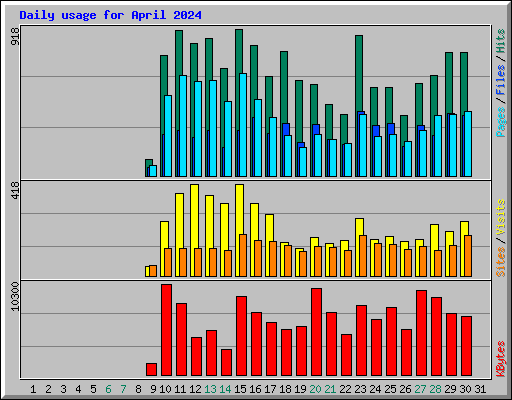Click the 918 axis maximum label
Screen dimensions: 512x400
[x=15, y=37]
